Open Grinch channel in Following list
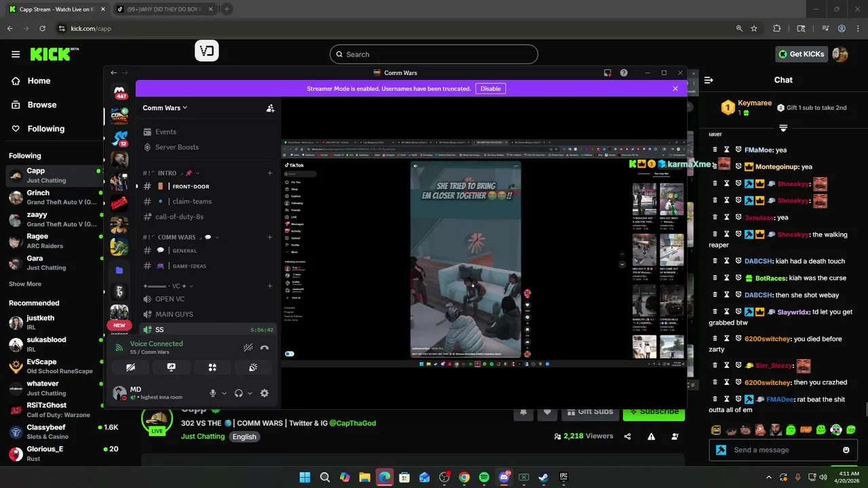 (x=53, y=197)
